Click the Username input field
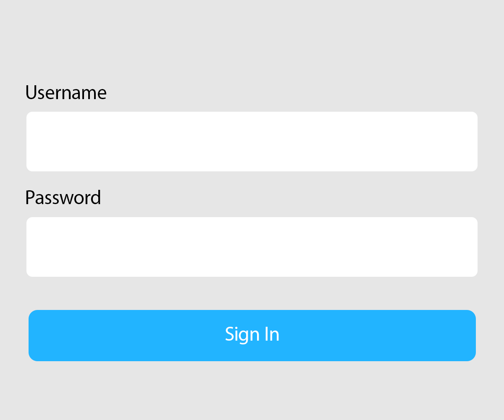This screenshot has width=504, height=420. pyautogui.click(x=252, y=142)
